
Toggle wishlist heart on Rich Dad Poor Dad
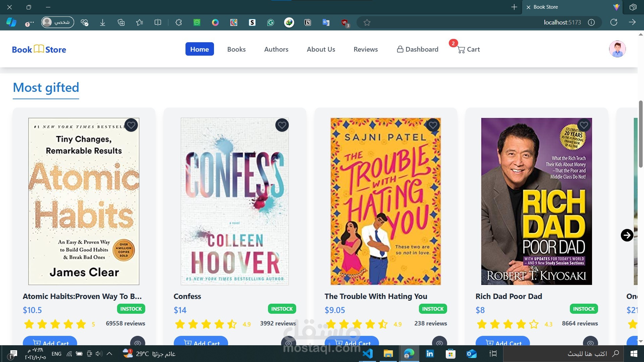(584, 125)
